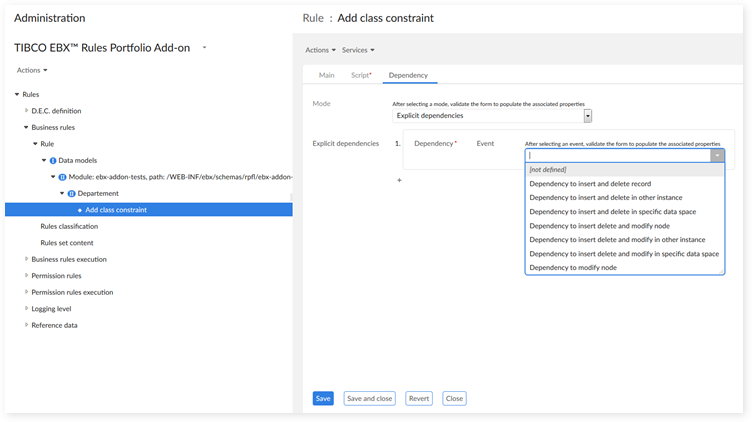Expand the Permission rules node
The image size is (752, 422).
27,276
